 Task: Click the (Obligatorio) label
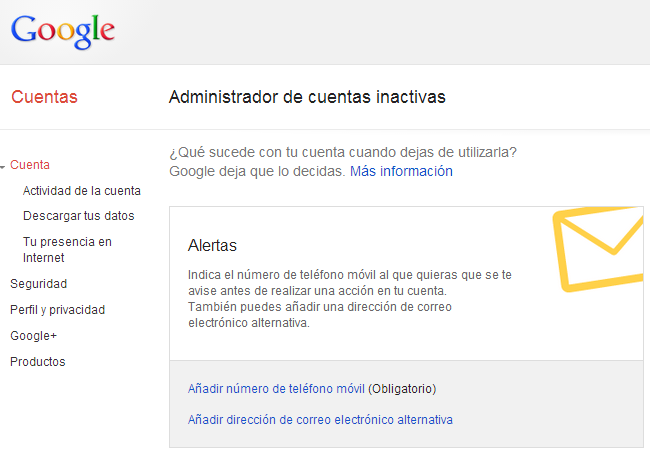click(x=402, y=389)
